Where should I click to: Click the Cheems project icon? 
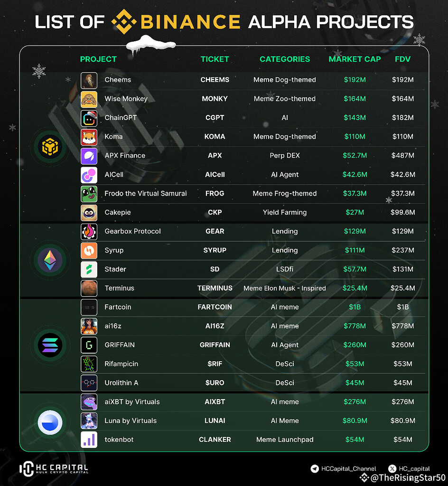point(89,80)
